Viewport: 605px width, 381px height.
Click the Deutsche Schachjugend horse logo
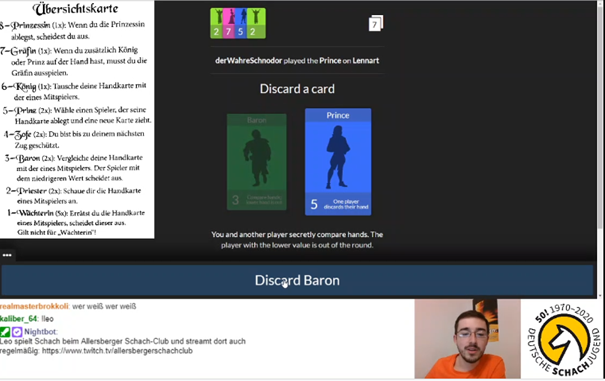tap(564, 340)
